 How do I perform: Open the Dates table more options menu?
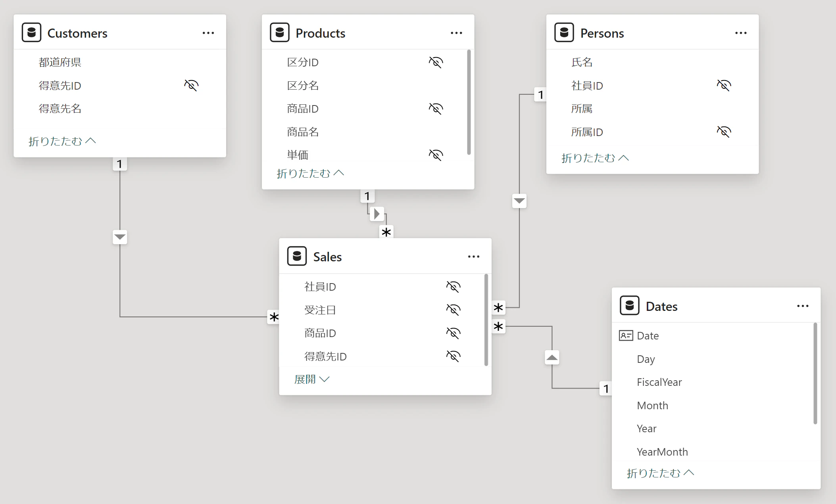click(803, 306)
